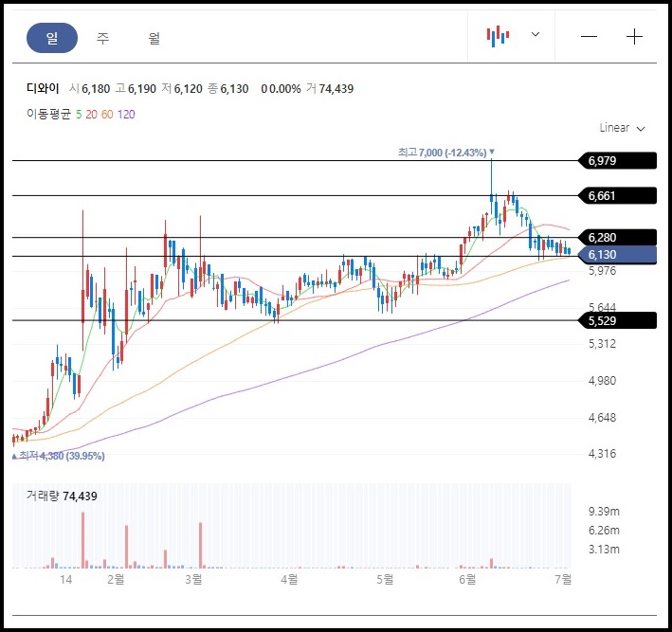Click the 3.13m volume axis value
Image resolution: width=672 pixels, height=632 pixels.
coord(604,550)
